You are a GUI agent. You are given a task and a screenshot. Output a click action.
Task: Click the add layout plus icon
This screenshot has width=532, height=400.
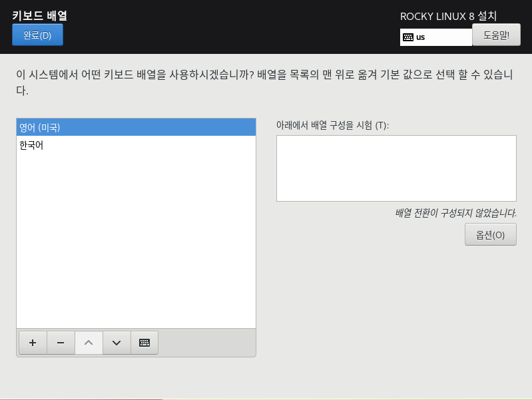(x=33, y=343)
